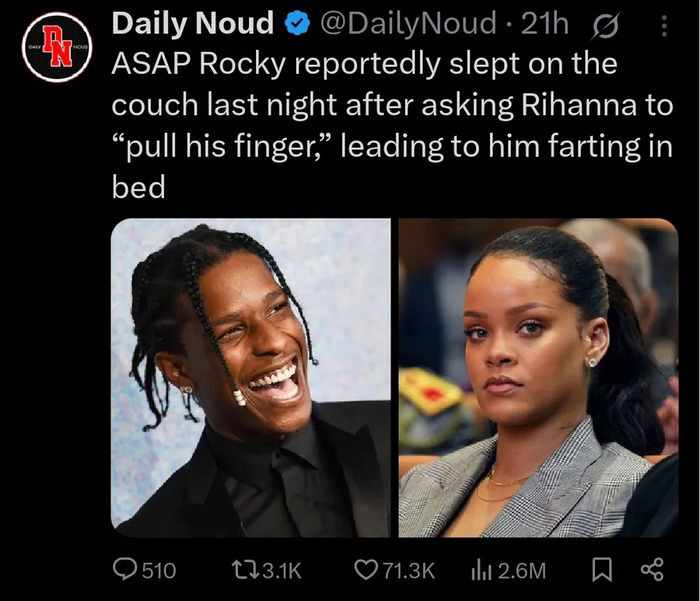
Task: Click the 3.1K reposts count
Action: pyautogui.click(x=282, y=571)
